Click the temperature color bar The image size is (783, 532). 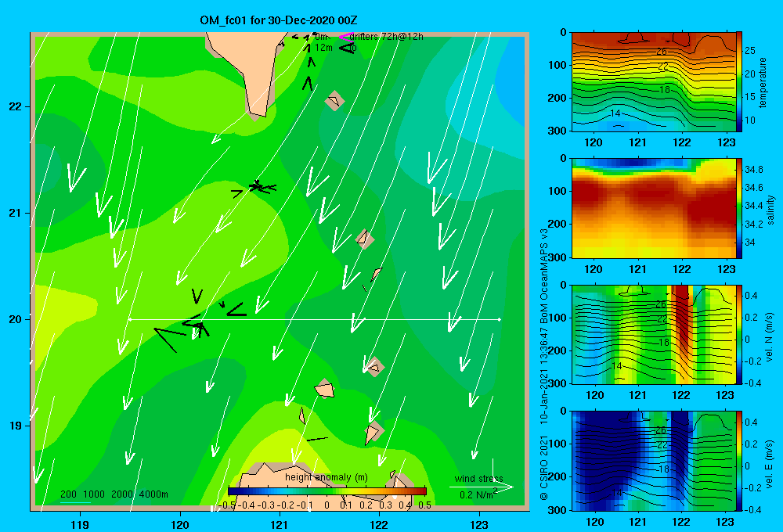pyautogui.click(x=739, y=82)
